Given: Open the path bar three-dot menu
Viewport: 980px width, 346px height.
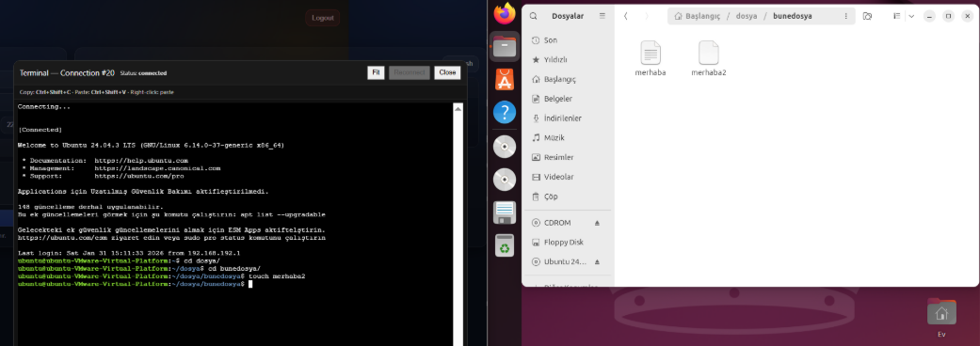Looking at the screenshot, I should tap(846, 16).
